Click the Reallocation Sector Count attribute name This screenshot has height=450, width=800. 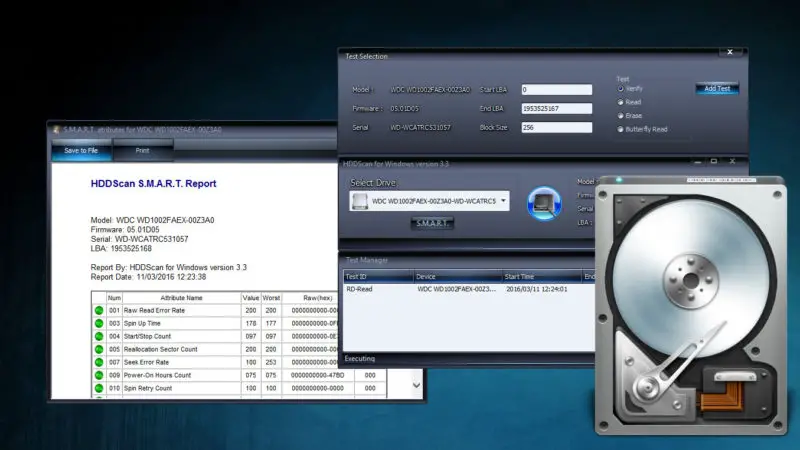[x=160, y=349]
